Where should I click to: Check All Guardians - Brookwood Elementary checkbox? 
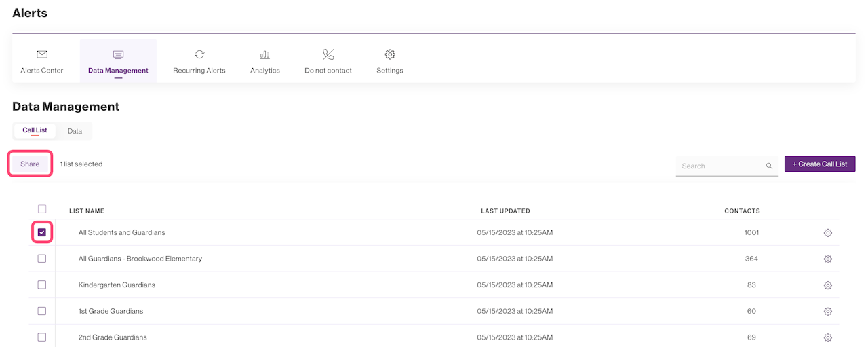click(x=42, y=259)
